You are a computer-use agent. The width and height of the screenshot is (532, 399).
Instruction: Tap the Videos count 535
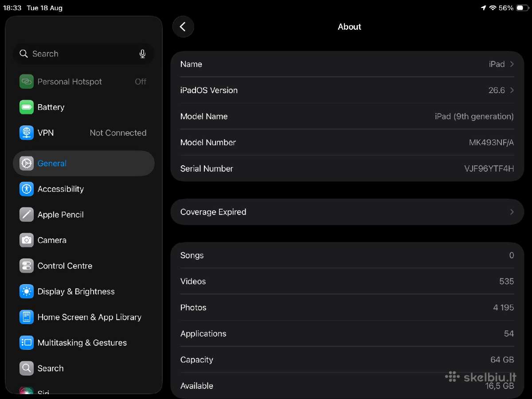pos(506,282)
